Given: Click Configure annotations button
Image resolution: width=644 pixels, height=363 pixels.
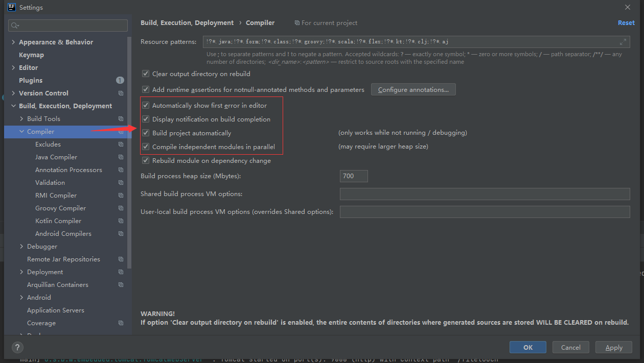Looking at the screenshot, I should tap(413, 89).
